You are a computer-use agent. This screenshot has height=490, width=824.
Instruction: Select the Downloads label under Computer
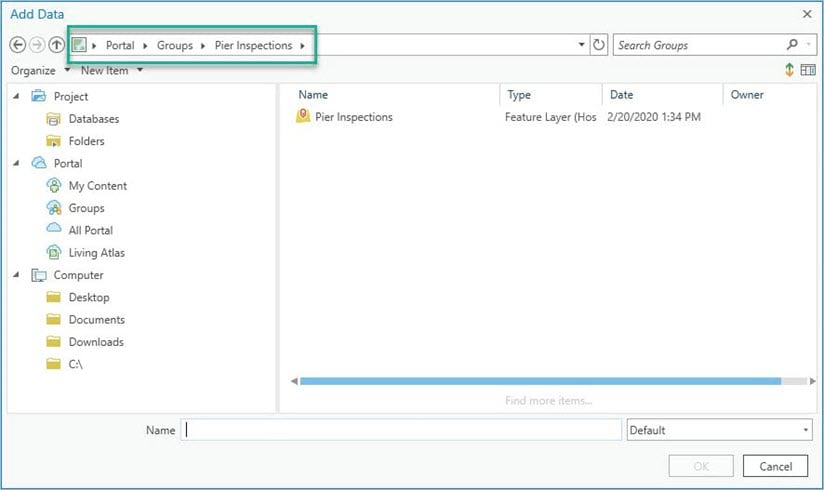pyautogui.click(x=96, y=342)
